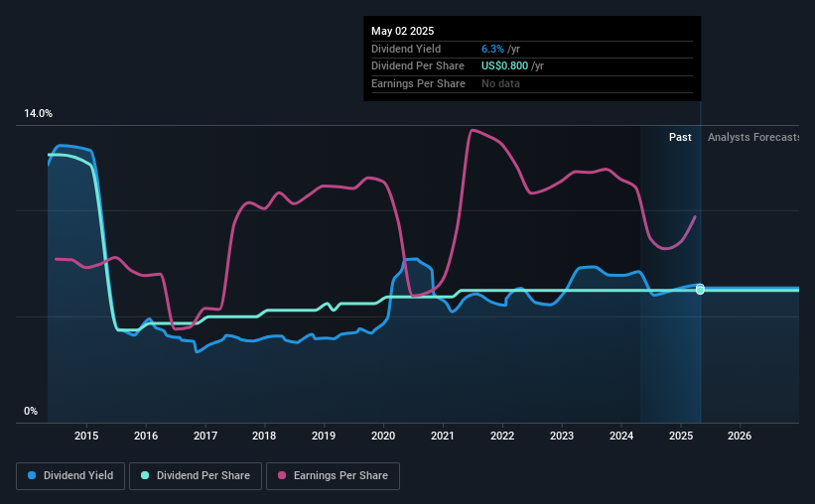Click the 0% y-axis label
This screenshot has height=504, width=815.
point(31,412)
